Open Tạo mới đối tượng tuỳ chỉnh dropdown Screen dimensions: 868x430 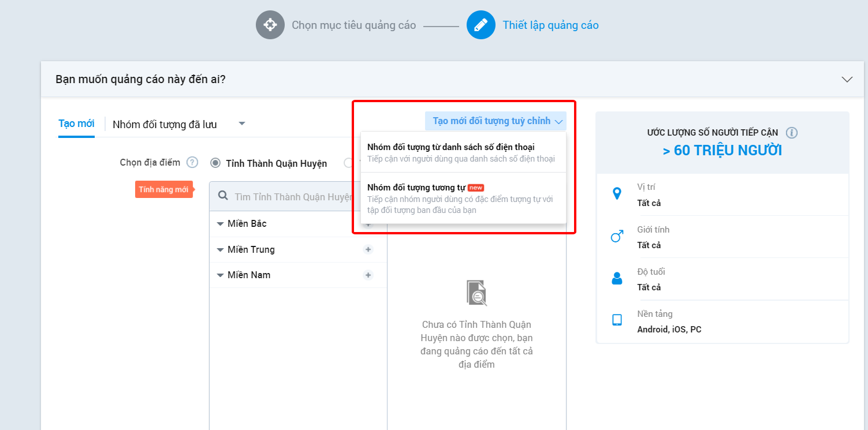tap(496, 121)
